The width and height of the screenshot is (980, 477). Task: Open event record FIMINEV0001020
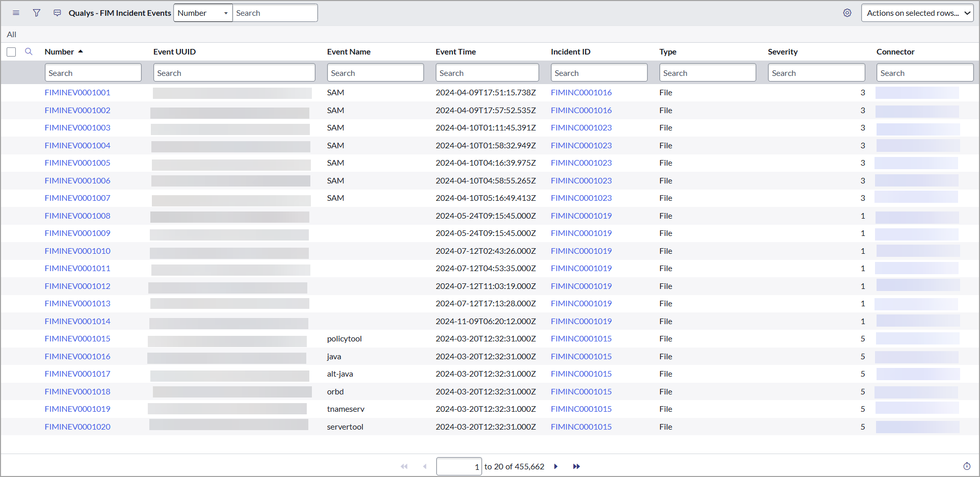point(77,427)
